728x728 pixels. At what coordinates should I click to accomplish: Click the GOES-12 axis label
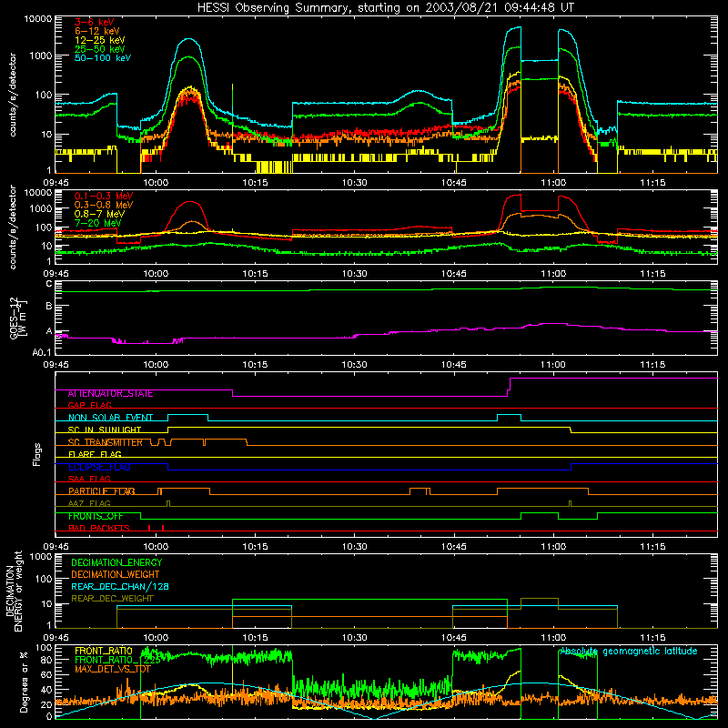18,318
